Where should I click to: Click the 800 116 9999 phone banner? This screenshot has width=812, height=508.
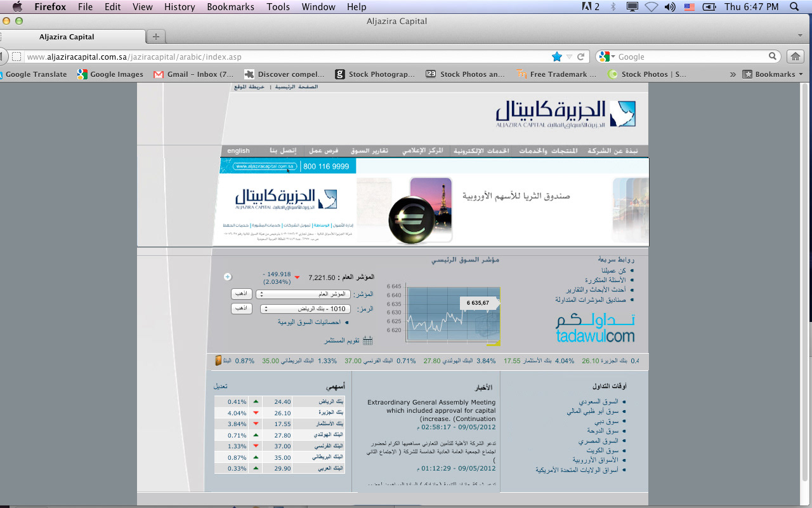click(x=326, y=166)
